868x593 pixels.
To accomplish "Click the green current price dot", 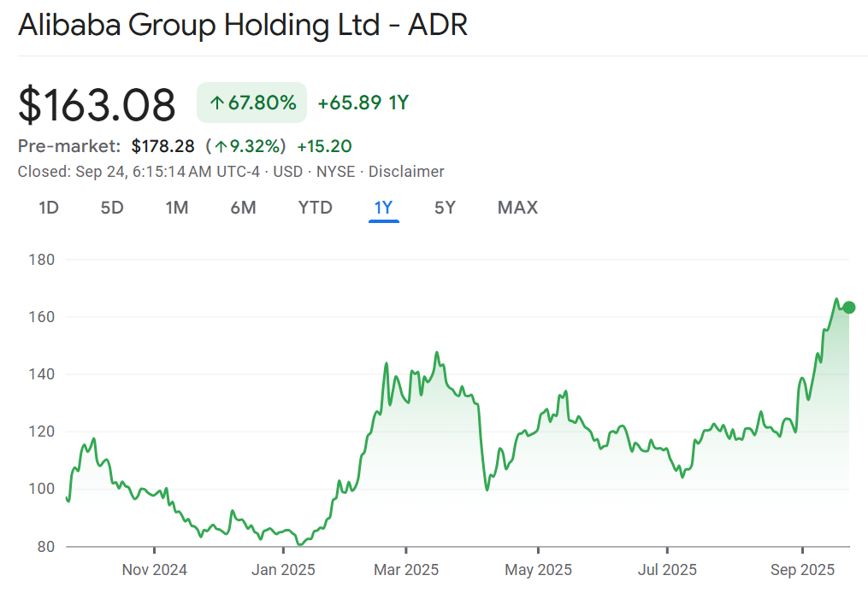I will (848, 308).
